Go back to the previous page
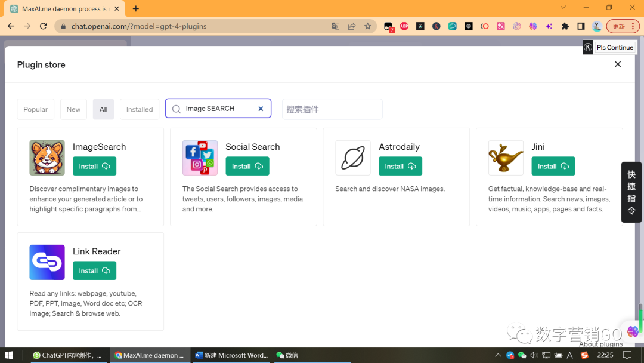 11,26
